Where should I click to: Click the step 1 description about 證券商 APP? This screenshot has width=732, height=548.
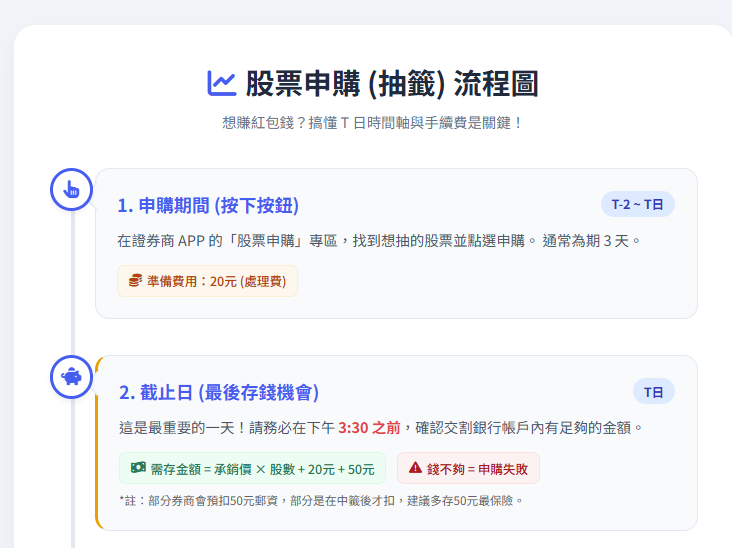coord(378,241)
